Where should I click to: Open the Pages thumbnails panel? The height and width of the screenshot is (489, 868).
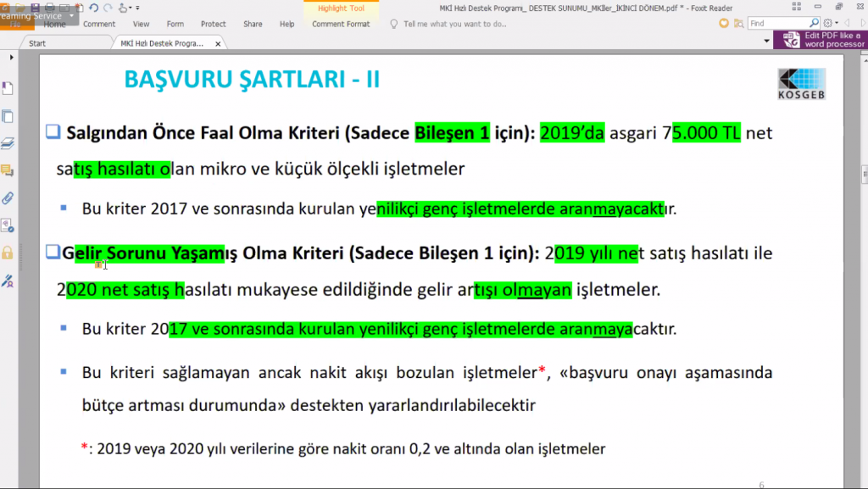point(8,117)
